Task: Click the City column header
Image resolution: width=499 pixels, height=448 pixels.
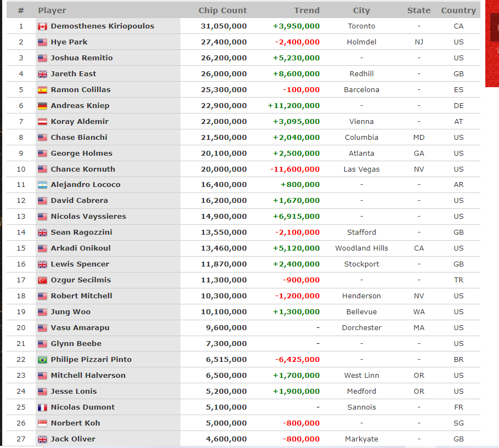Action: point(361,10)
